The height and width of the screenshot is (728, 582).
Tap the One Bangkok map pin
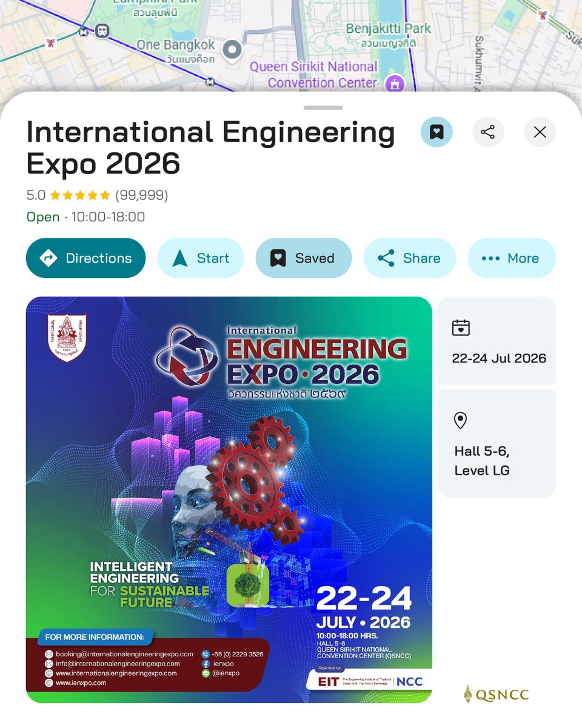click(x=231, y=50)
